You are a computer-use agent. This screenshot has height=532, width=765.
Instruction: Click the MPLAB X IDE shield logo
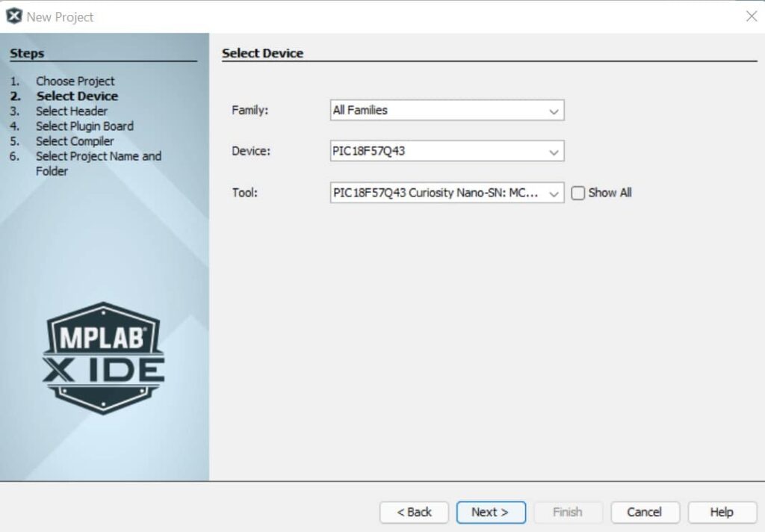point(104,358)
